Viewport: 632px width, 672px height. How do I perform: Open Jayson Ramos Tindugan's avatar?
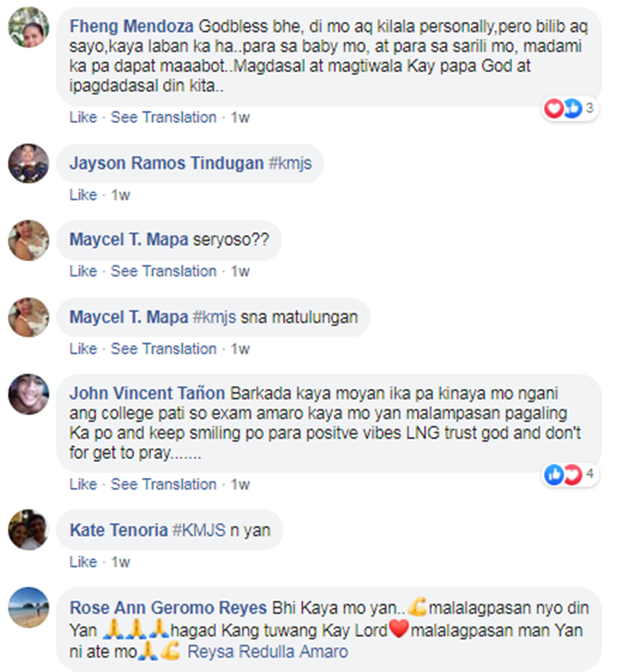[29, 164]
